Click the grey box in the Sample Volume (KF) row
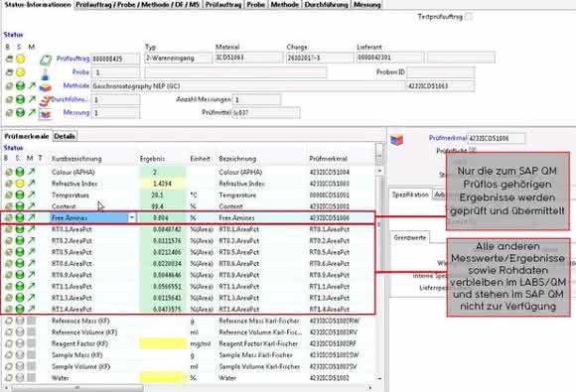The height and width of the screenshot is (392, 576). click(x=32, y=366)
